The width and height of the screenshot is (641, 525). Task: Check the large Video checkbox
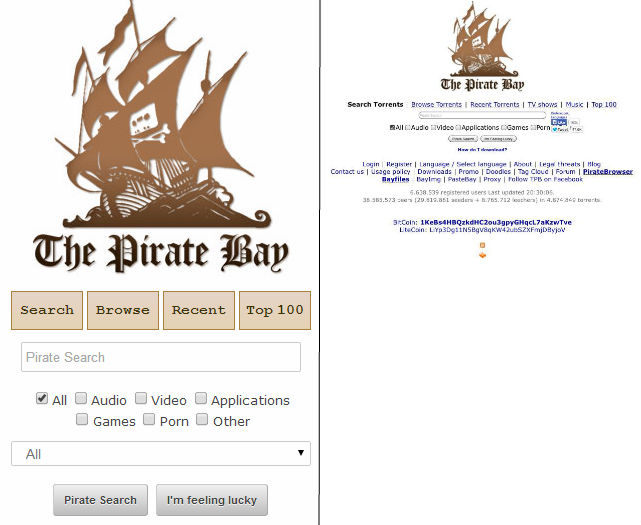click(x=141, y=398)
